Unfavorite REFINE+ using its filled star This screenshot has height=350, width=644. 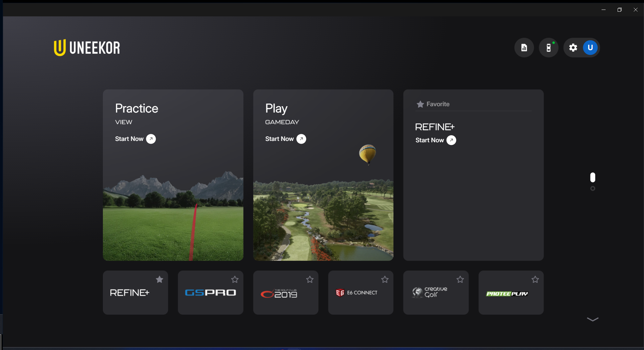(160, 280)
